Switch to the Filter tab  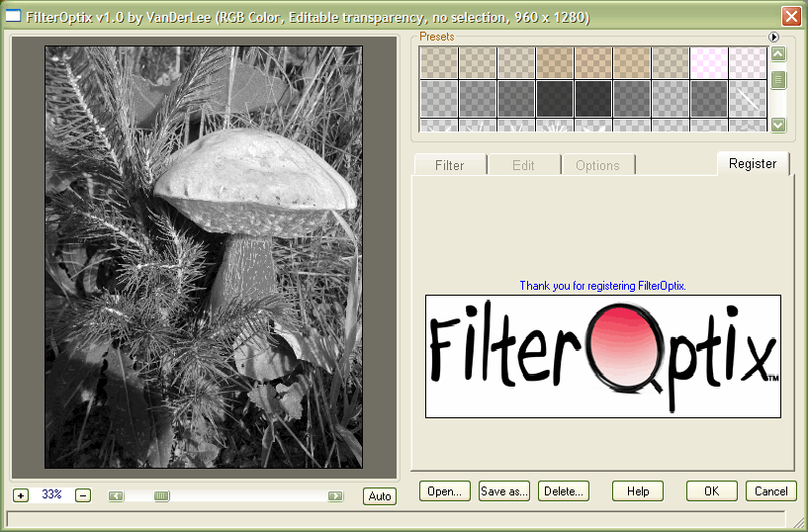[449, 165]
